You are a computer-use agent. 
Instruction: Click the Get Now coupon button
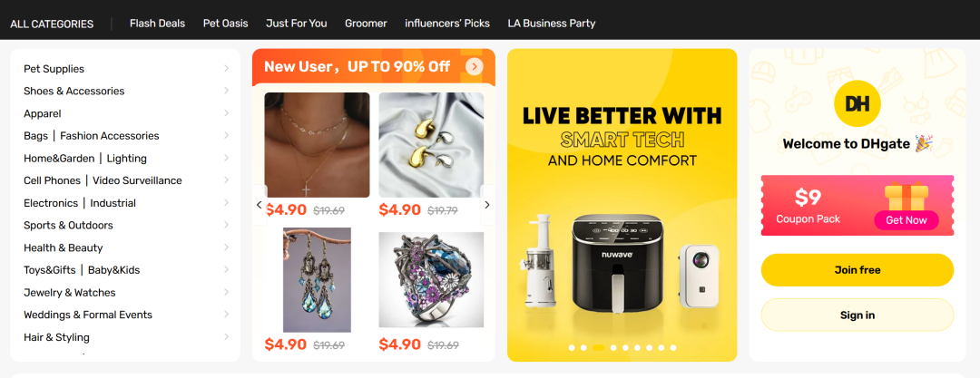(906, 220)
